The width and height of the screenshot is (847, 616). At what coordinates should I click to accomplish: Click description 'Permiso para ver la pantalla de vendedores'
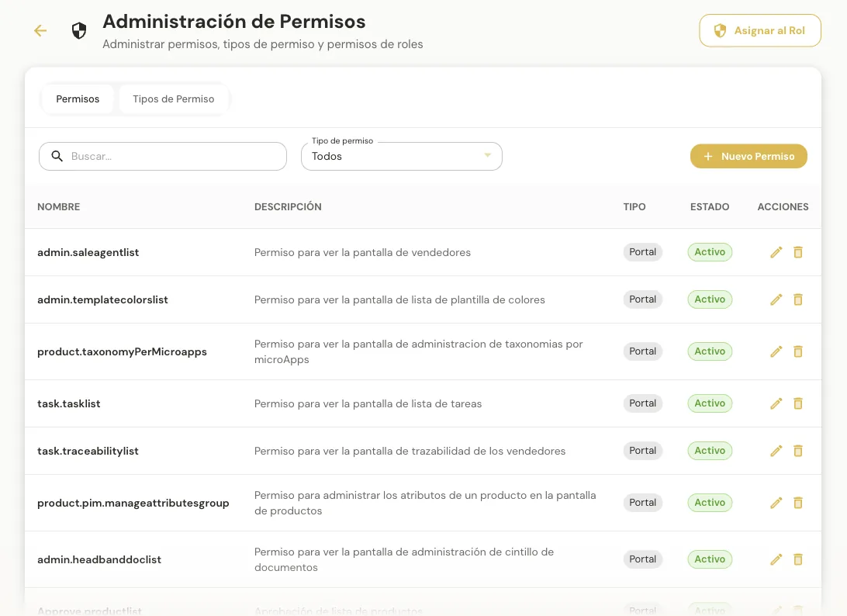coord(362,252)
